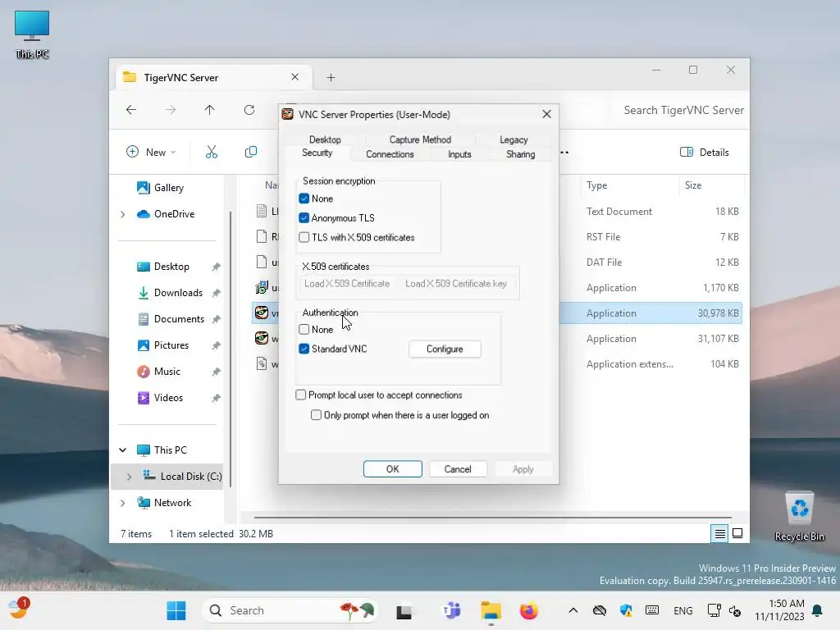The image size is (840, 630).
Task: Check Only prompt when user logged on
Action: (x=316, y=415)
